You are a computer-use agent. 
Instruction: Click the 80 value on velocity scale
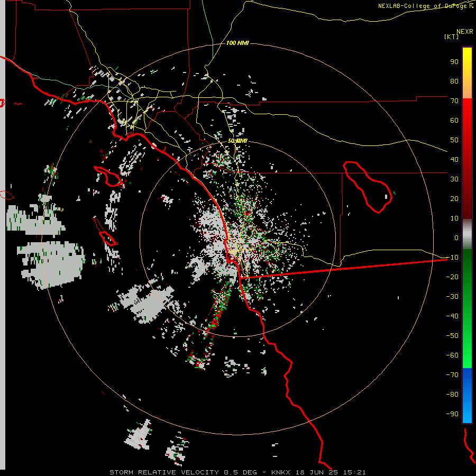coord(454,81)
